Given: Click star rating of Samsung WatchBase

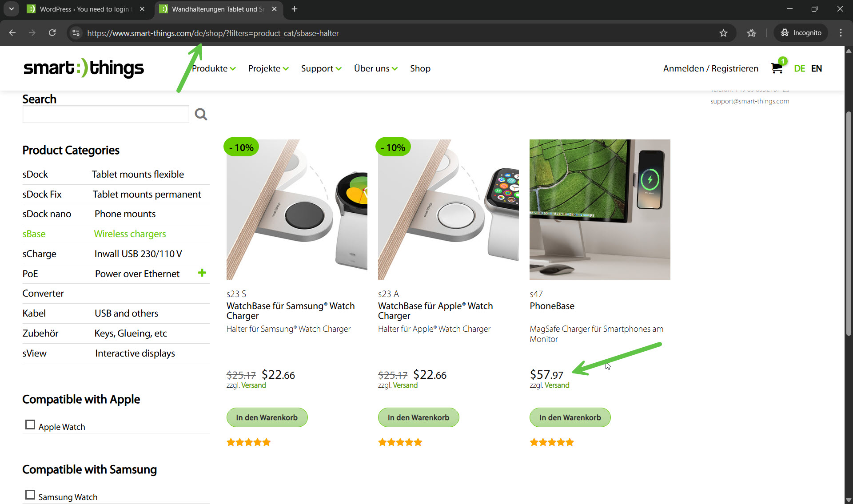Looking at the screenshot, I should click(248, 442).
